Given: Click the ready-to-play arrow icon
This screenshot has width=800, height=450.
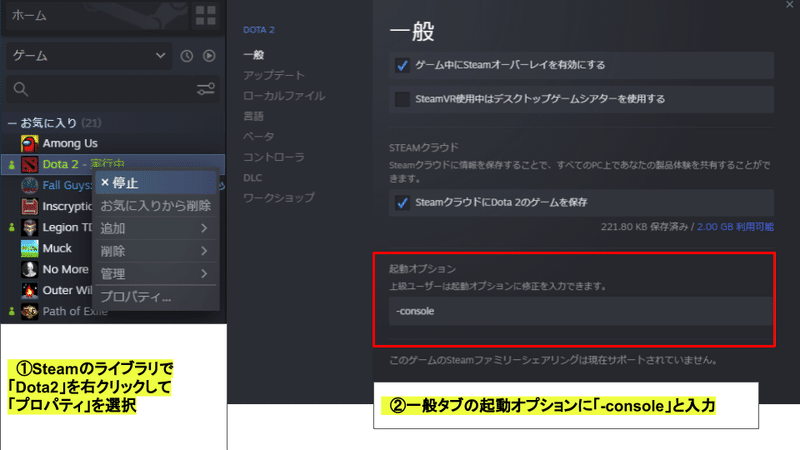Looking at the screenshot, I should pyautogui.click(x=209, y=56).
